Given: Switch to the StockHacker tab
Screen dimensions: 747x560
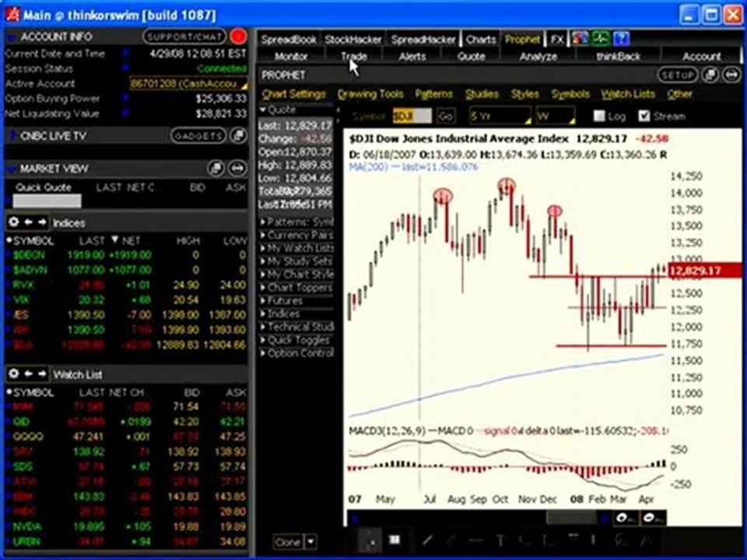Looking at the screenshot, I should click(353, 40).
